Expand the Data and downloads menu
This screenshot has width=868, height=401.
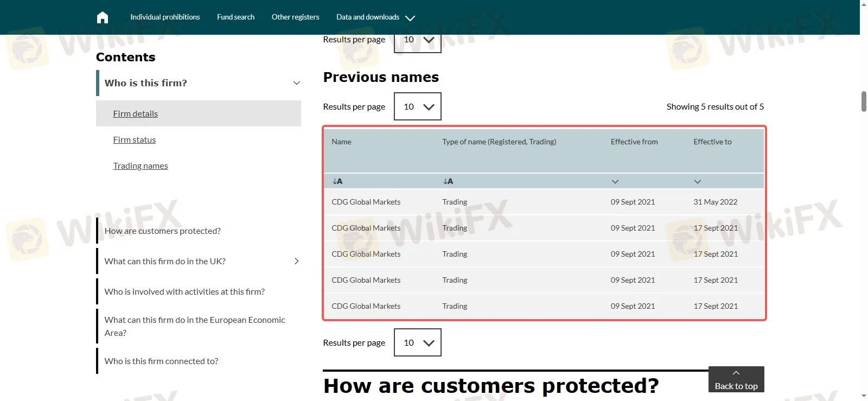pyautogui.click(x=375, y=17)
